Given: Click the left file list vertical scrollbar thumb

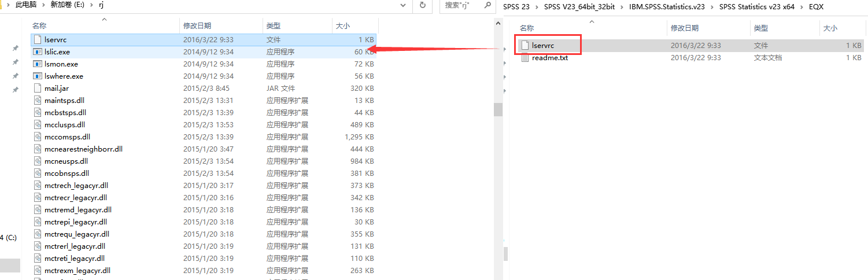Looking at the screenshot, I should click(x=498, y=109).
